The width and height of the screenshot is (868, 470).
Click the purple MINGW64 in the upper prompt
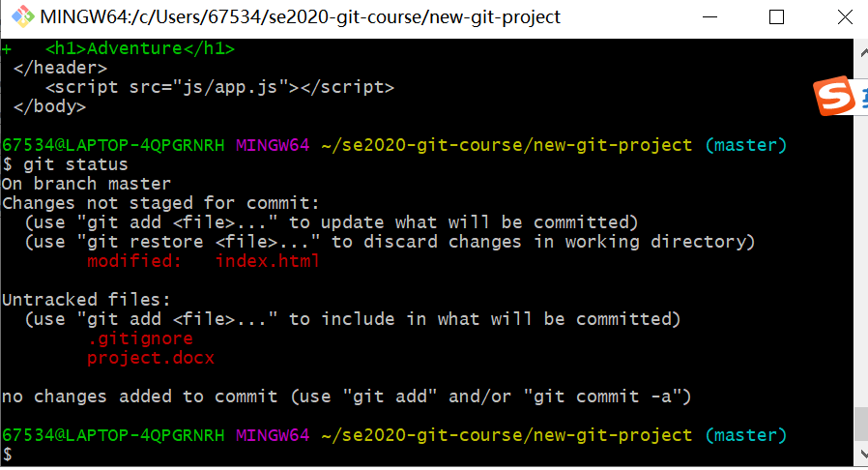click(x=273, y=145)
